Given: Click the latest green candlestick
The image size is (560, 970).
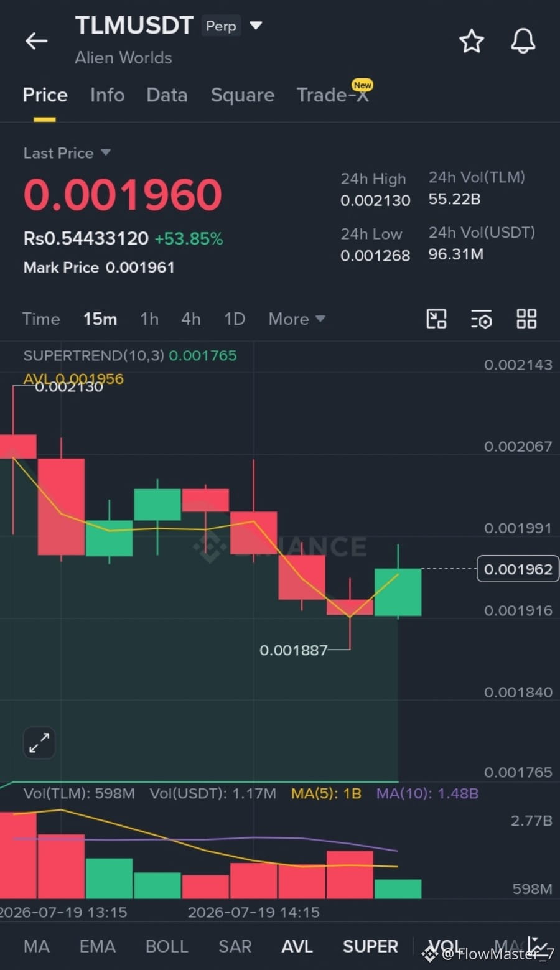Looking at the screenshot, I should (398, 592).
